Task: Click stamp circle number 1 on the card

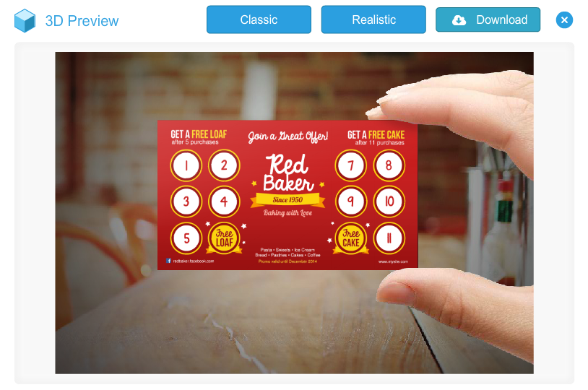Action: (x=186, y=165)
